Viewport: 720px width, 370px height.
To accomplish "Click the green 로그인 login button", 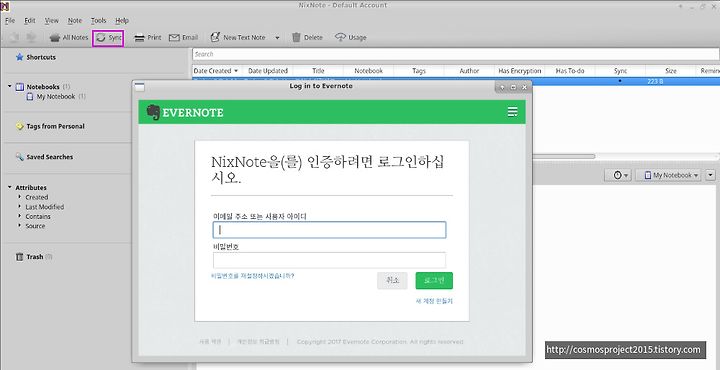I will coord(434,280).
